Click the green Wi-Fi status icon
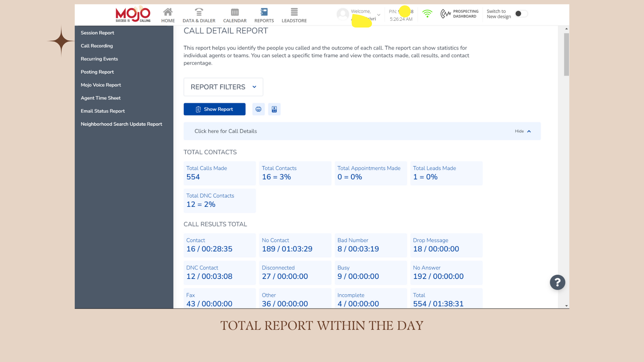 [427, 14]
